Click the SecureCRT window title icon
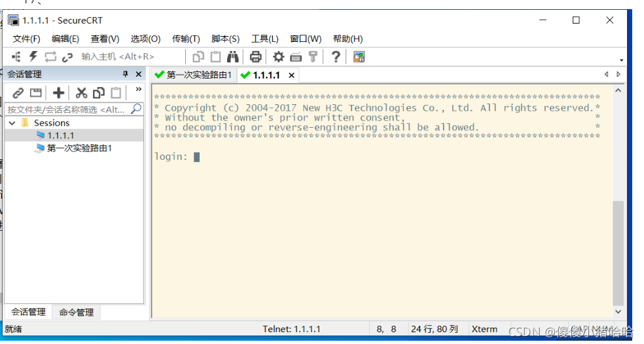This screenshot has height=344, width=644. 14,20
